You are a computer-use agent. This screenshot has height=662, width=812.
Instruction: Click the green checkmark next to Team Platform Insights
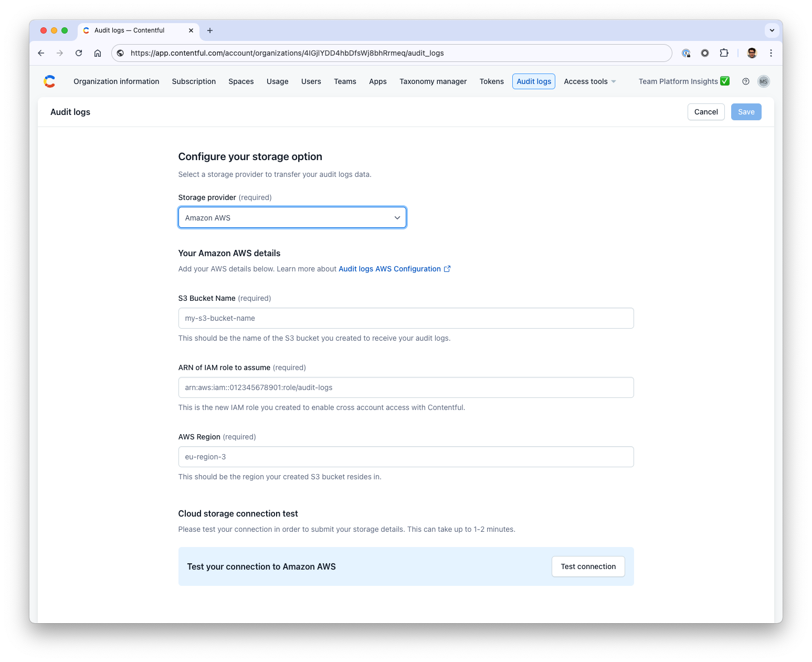coord(725,81)
